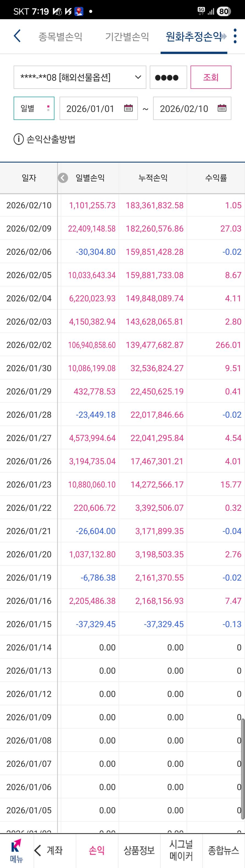Open start date calendar picker icon

pos(128,108)
